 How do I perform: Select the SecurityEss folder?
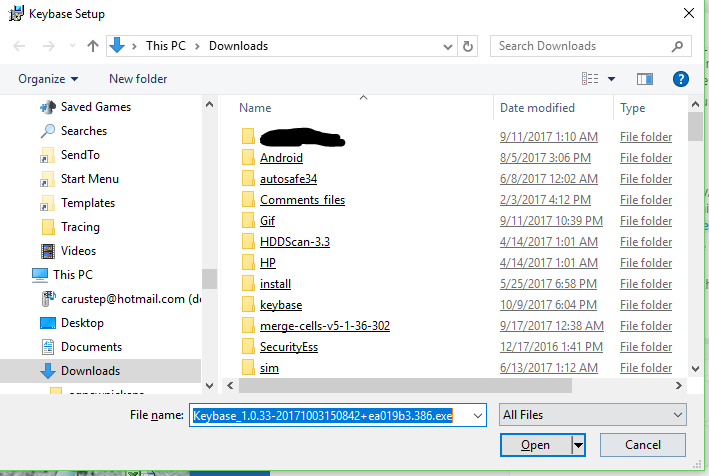point(288,346)
